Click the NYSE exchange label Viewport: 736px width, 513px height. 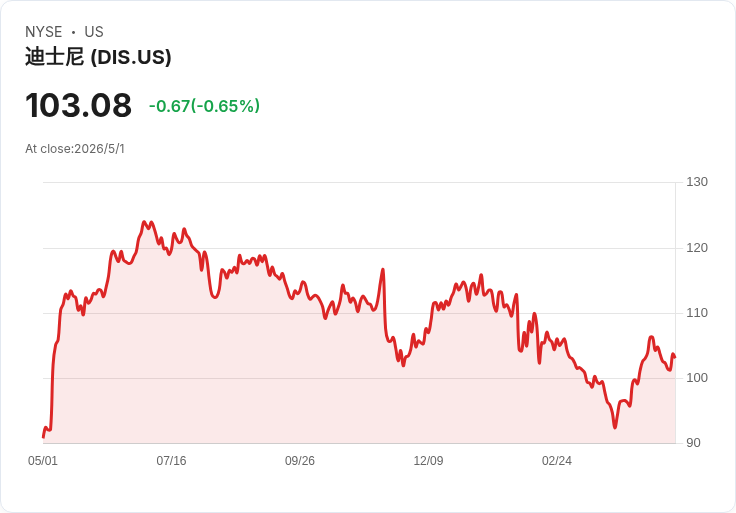coord(44,32)
